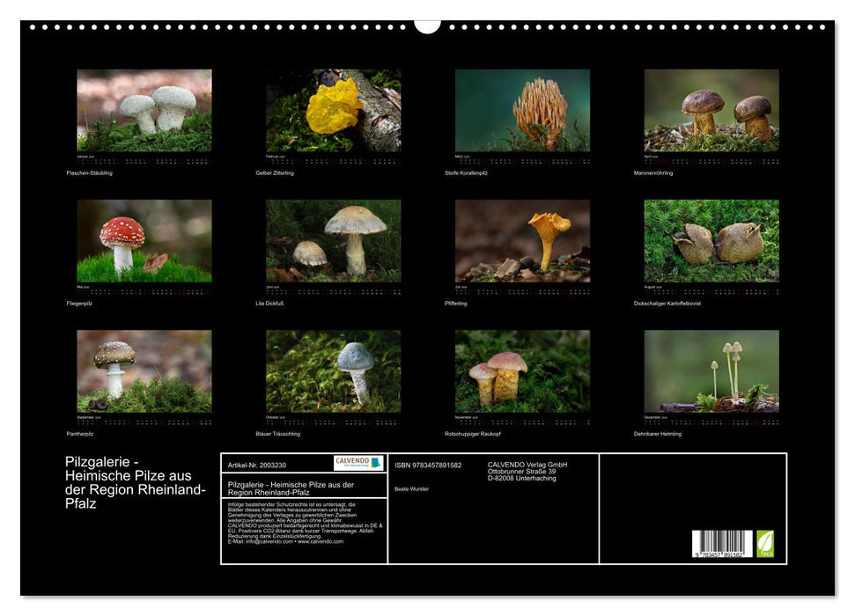This screenshot has height=616, width=855.
Task: Select the Flaschen-Stäubling thumbnail
Action: pos(144,111)
